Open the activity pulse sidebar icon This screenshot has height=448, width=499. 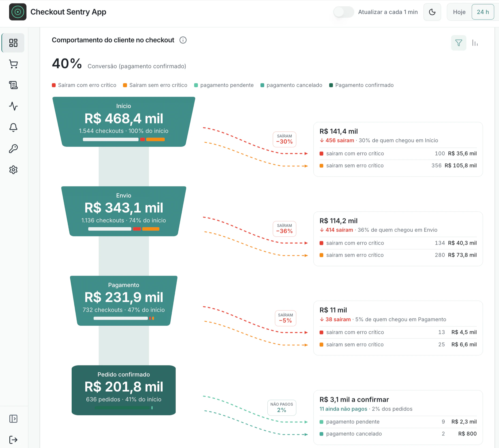point(13,106)
